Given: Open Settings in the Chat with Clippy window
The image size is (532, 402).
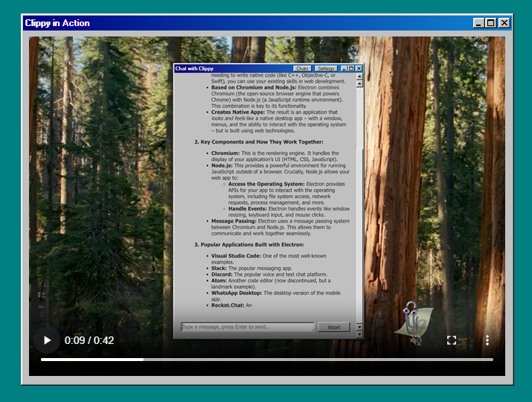Looking at the screenshot, I should click(326, 68).
